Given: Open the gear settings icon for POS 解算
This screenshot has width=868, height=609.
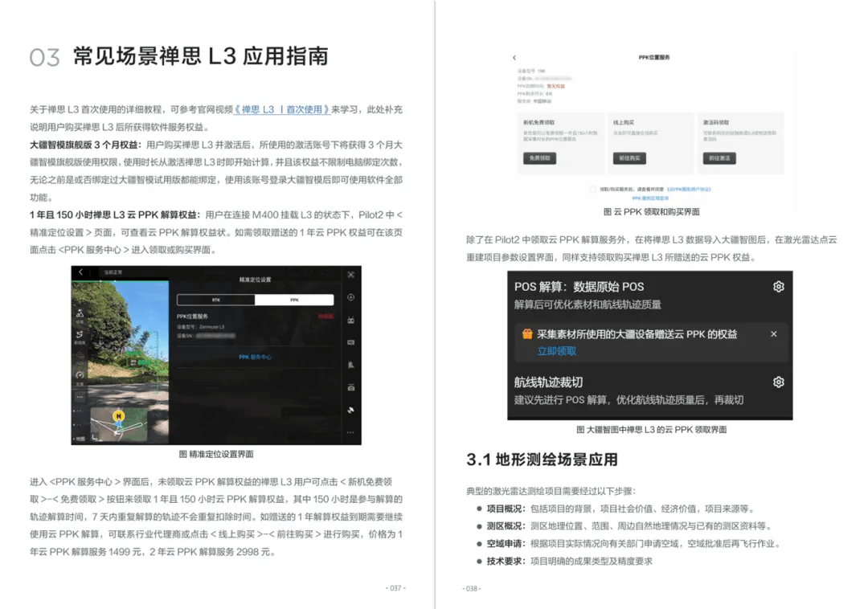Looking at the screenshot, I should point(778,287).
